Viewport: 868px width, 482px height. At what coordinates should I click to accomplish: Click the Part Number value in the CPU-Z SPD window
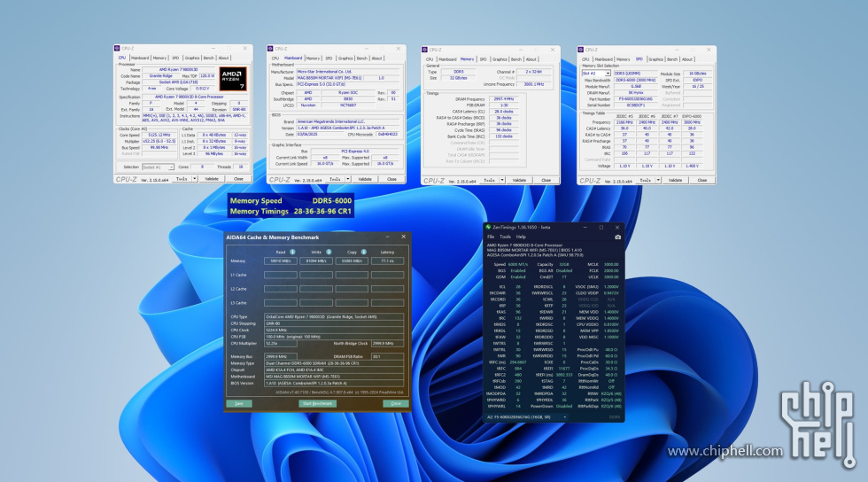coord(635,99)
